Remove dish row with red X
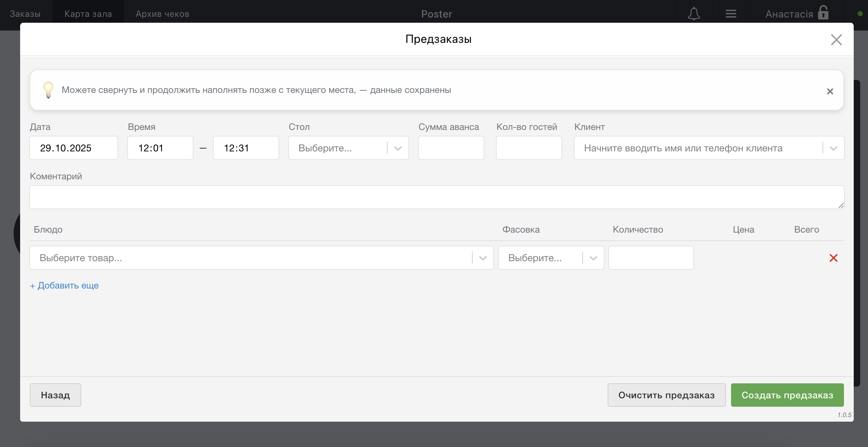The image size is (868, 447). click(833, 258)
